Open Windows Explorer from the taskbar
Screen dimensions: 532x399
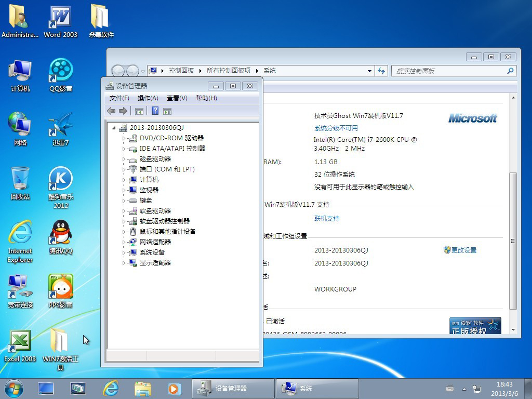click(143, 389)
